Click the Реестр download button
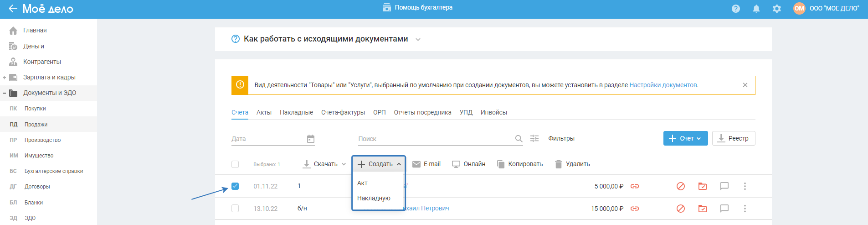The image size is (868, 225). pyautogui.click(x=733, y=138)
